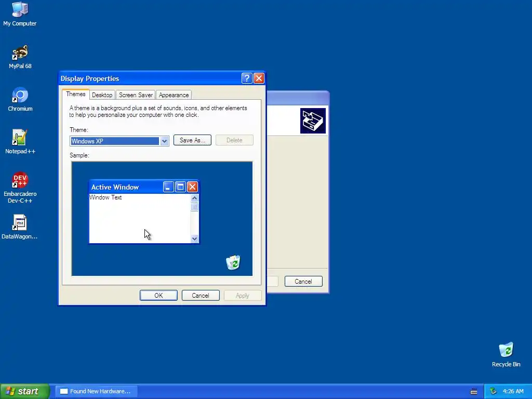Click the sample window scroll down arrow
This screenshot has width=532, height=399.
point(194,238)
